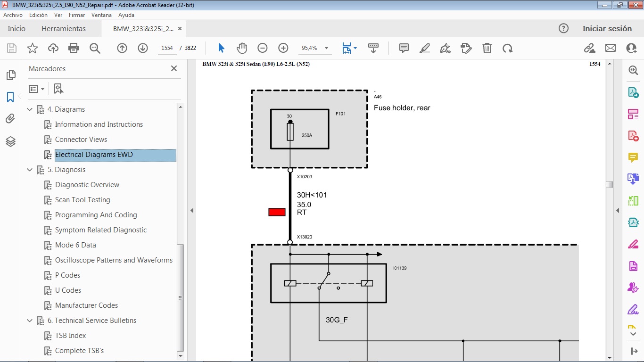The image size is (644, 362).
Task: Switch to the Herramientas tab
Action: pyautogui.click(x=64, y=28)
